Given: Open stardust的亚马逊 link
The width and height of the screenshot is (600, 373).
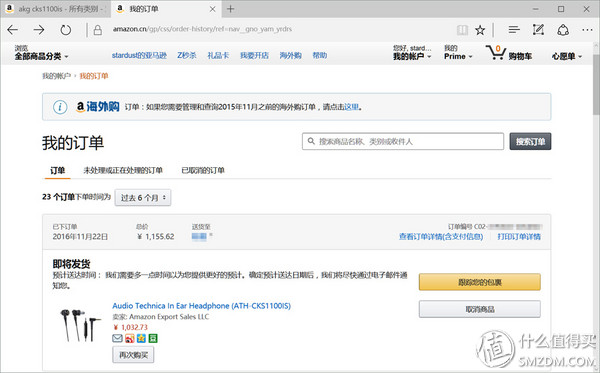Looking at the screenshot, I should click(139, 55).
